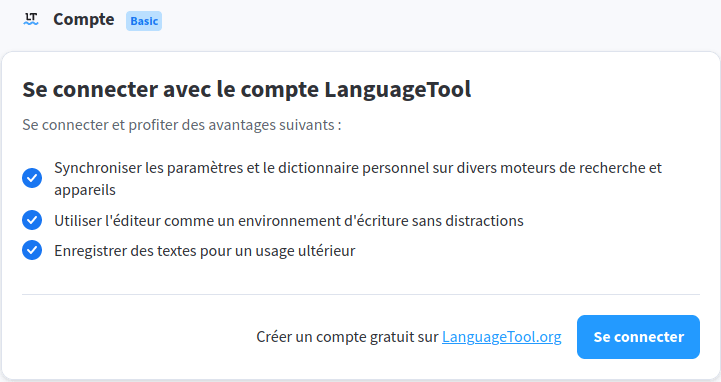The height and width of the screenshot is (382, 721).
Task: Click text Synchroniser les paramètres et le dictionnaire
Action: (x=358, y=178)
